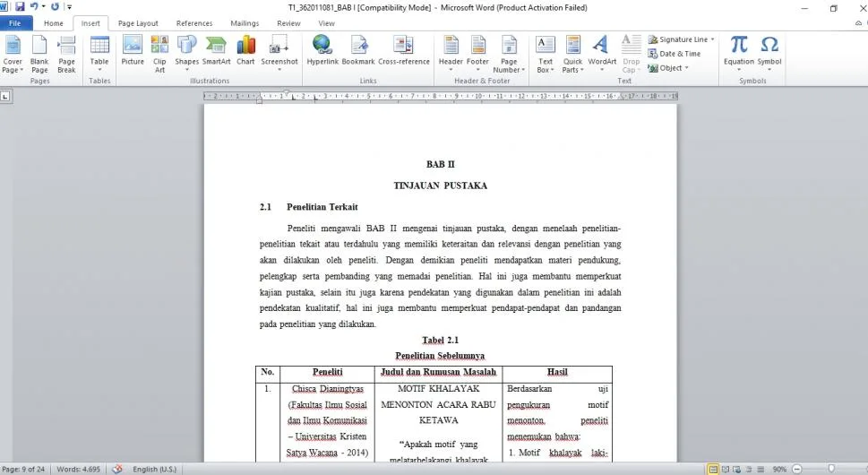
Task: Open the File tab
Action: 15,23
